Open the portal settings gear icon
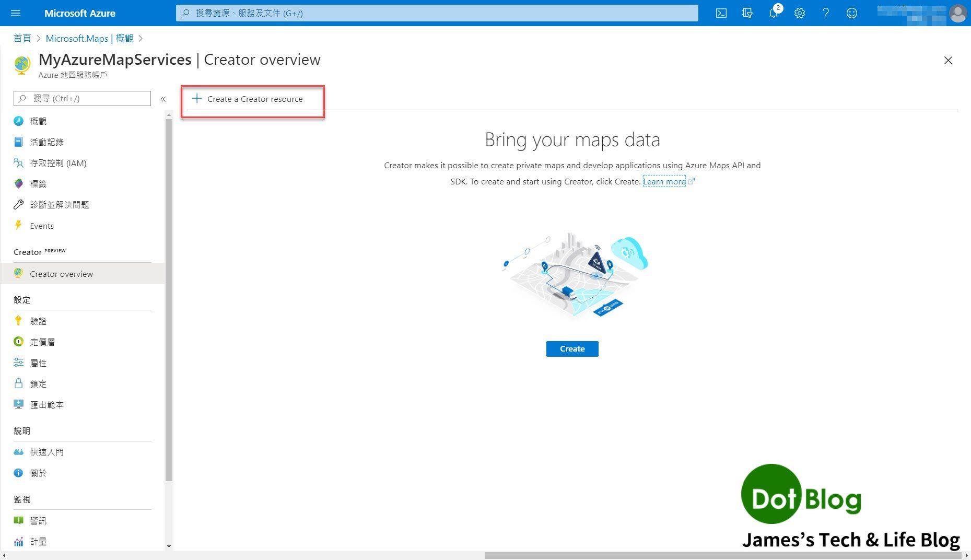The image size is (971, 560). coord(800,13)
